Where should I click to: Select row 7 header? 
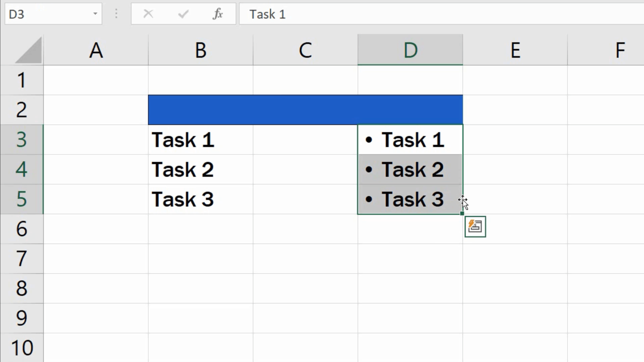(22, 259)
